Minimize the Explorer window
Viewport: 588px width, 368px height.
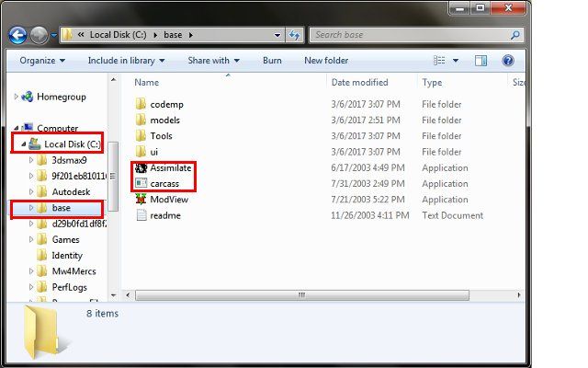459,8
